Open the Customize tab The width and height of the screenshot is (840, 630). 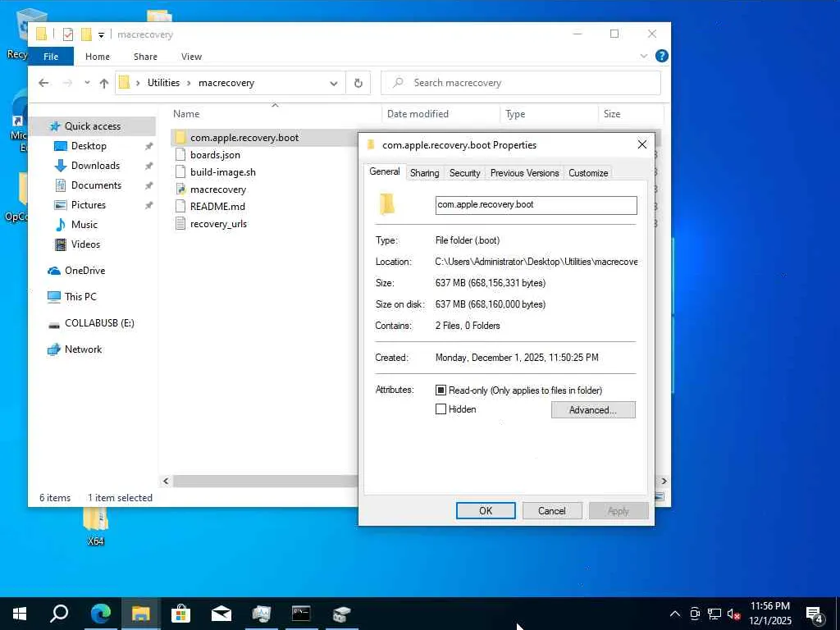point(587,173)
